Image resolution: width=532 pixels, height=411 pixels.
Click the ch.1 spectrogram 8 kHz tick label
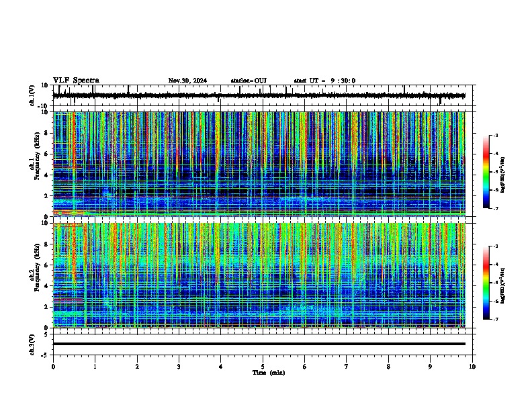tap(47, 133)
